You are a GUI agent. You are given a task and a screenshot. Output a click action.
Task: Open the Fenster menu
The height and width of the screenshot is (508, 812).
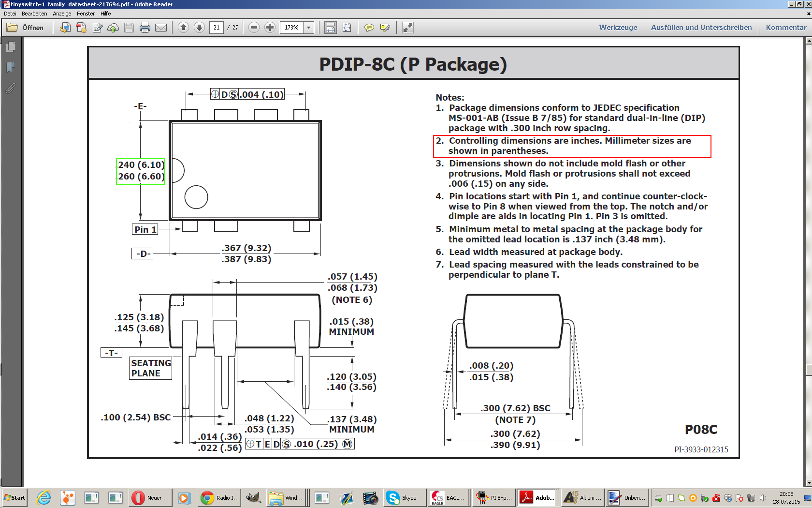click(x=86, y=14)
